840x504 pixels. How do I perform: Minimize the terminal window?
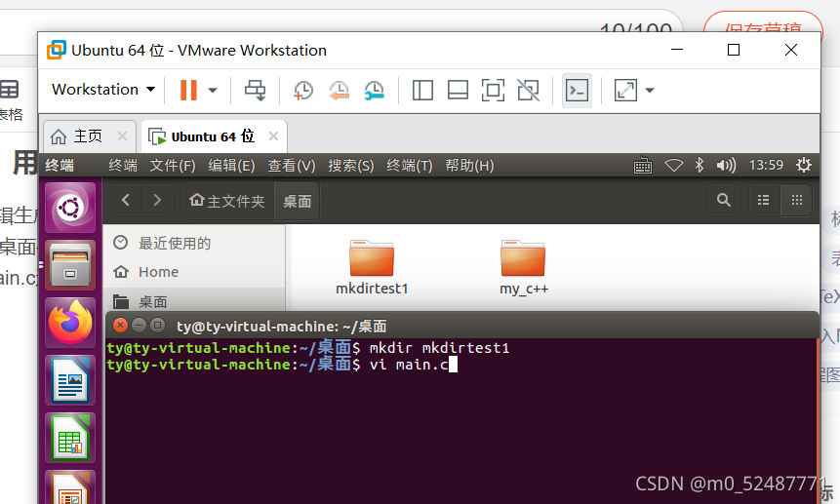tap(140, 325)
